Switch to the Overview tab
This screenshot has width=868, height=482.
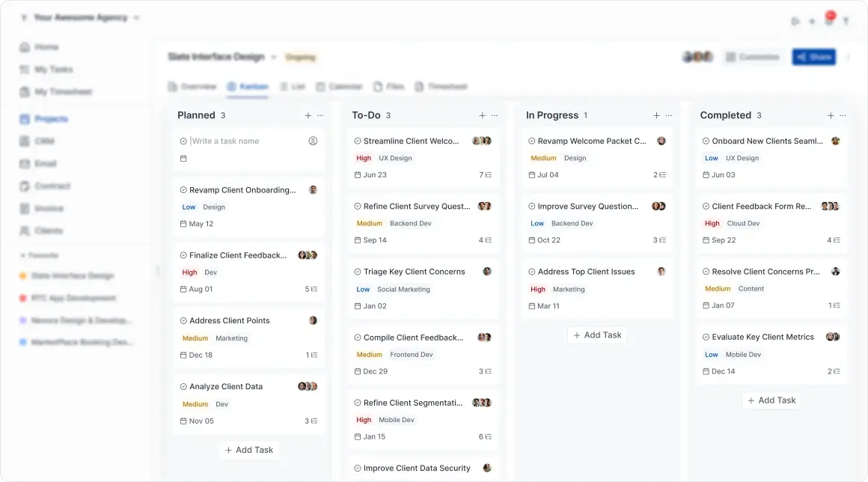(x=192, y=87)
